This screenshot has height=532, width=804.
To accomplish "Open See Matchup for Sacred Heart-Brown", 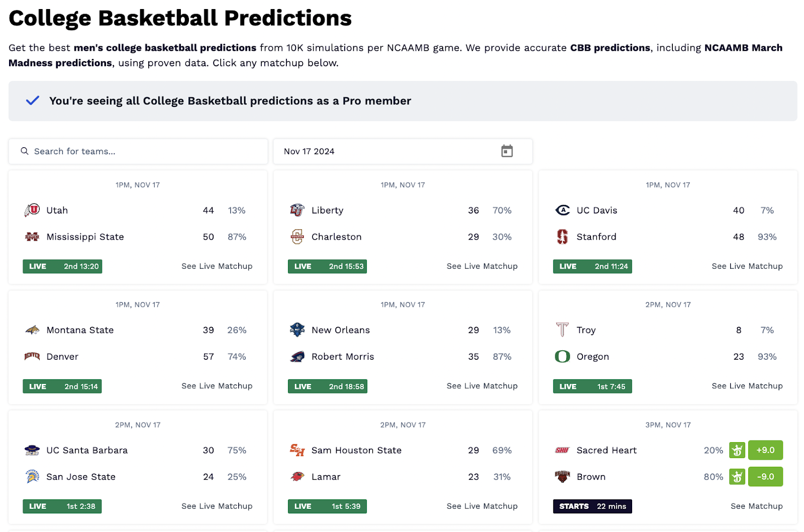I will 757,506.
